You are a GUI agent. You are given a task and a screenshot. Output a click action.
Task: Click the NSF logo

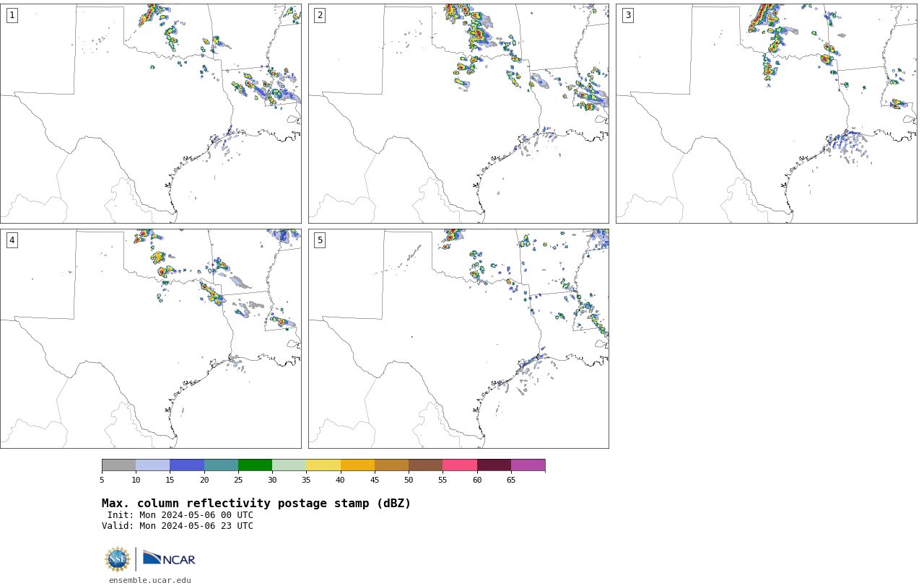coord(118,559)
